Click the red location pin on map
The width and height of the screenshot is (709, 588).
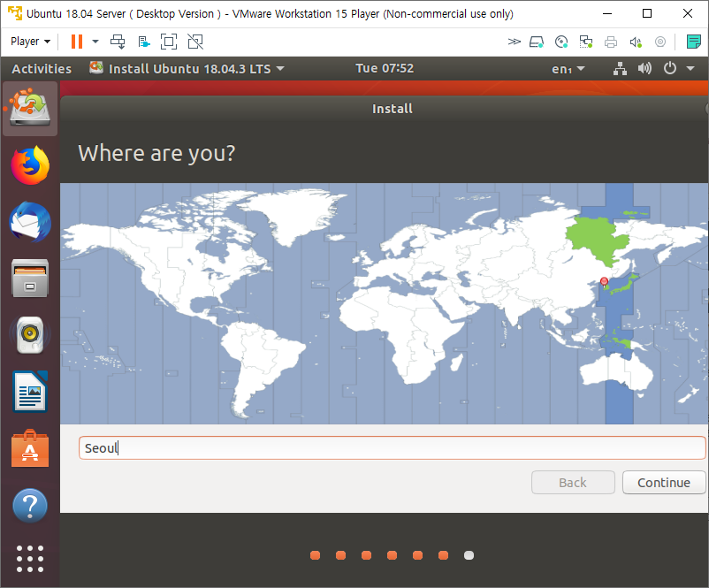click(604, 282)
